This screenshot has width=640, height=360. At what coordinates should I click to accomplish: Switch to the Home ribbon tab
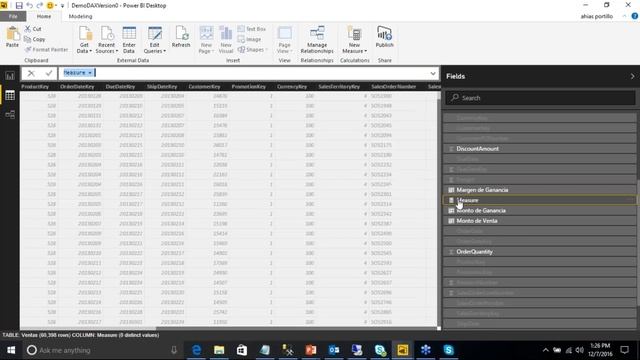coord(44,16)
